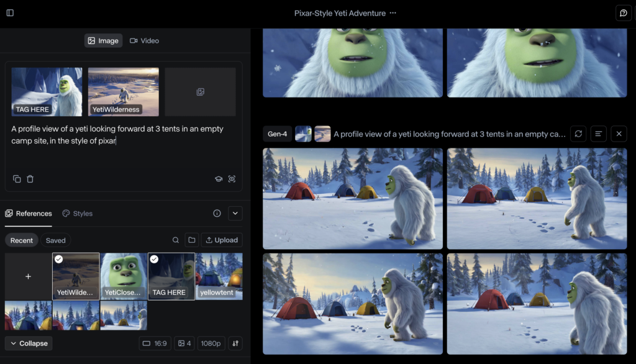The height and width of the screenshot is (364, 636).
Task: Toggle the left sidebar panel icon
Action: point(10,13)
